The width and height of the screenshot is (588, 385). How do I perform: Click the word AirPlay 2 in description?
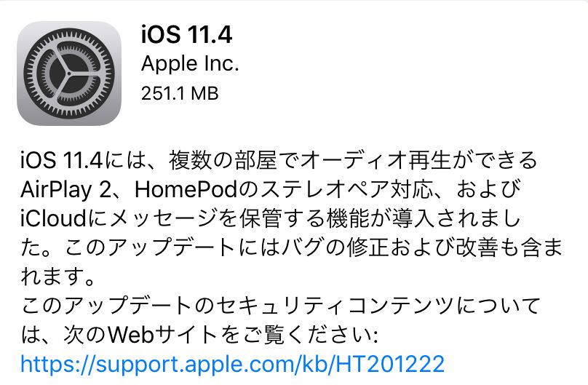pos(66,190)
